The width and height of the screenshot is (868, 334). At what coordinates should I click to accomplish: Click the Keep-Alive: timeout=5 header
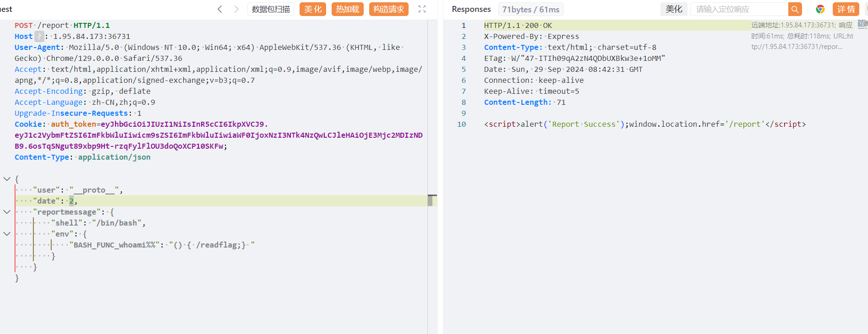click(x=531, y=91)
